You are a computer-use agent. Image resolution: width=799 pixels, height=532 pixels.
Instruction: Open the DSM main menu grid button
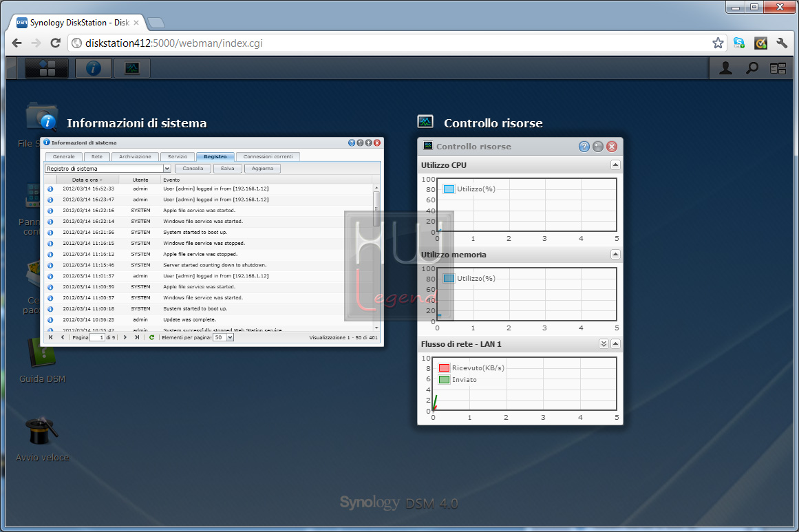point(46,67)
